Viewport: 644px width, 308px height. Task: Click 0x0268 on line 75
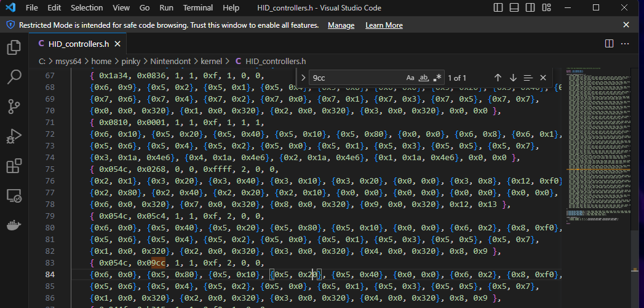(x=151, y=169)
